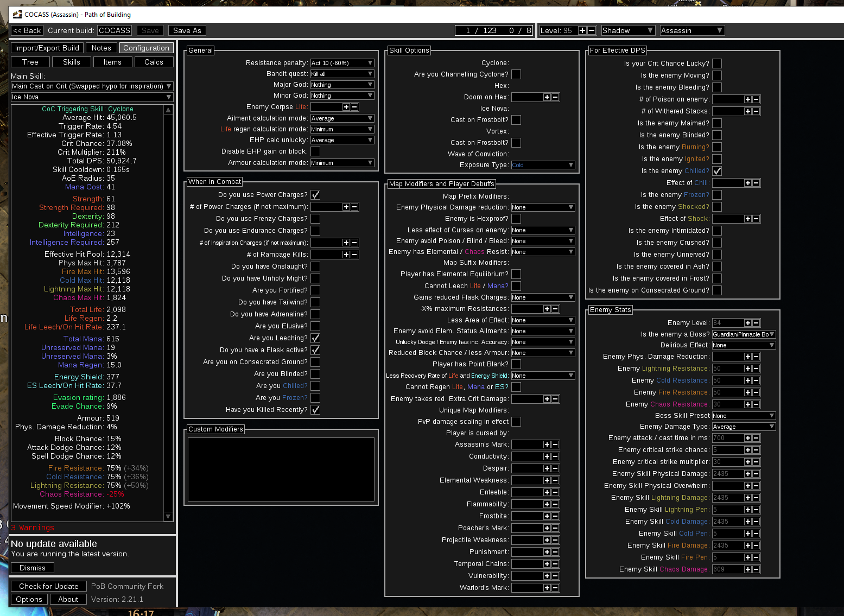Decrease Conductivity curse level
The width and height of the screenshot is (844, 616).
(555, 456)
